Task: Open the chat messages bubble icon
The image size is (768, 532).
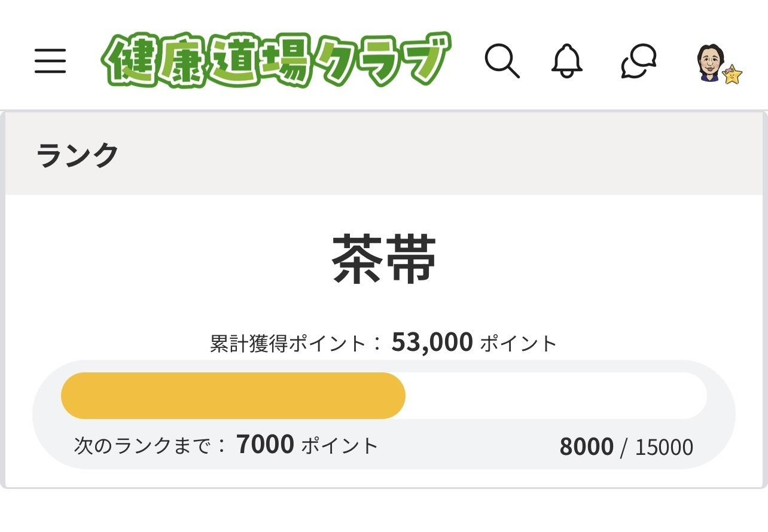Action: click(x=639, y=61)
